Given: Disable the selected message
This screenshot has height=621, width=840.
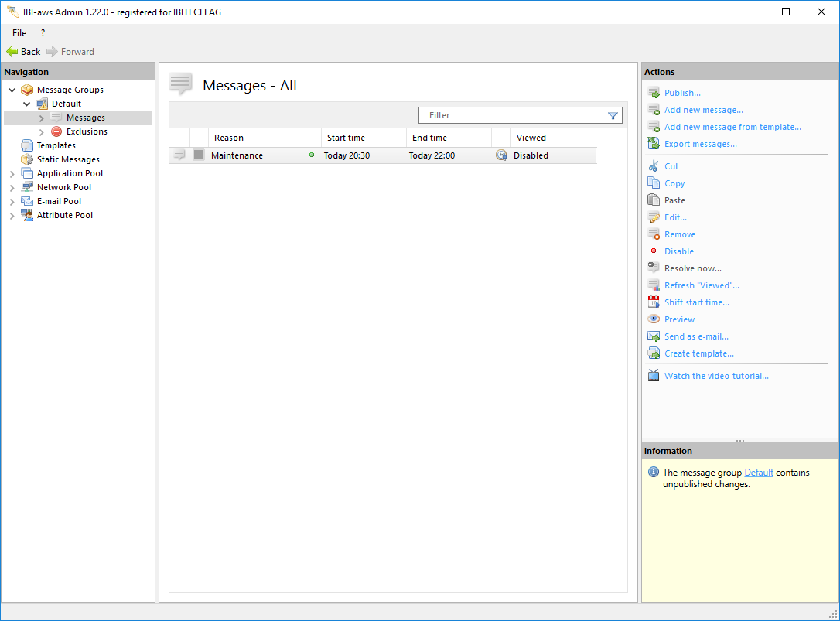Looking at the screenshot, I should pos(678,251).
